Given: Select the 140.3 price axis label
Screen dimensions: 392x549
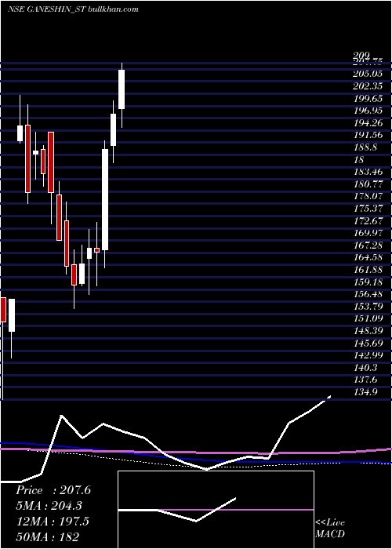Looking at the screenshot, I should tap(365, 367).
